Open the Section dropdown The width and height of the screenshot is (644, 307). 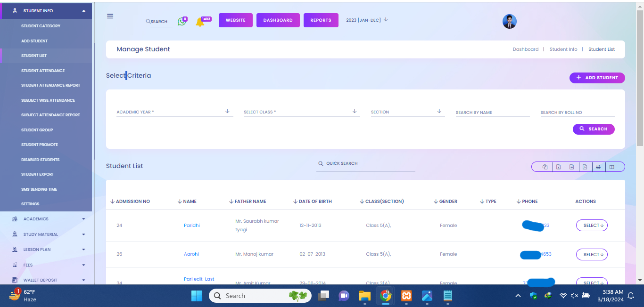point(407,112)
